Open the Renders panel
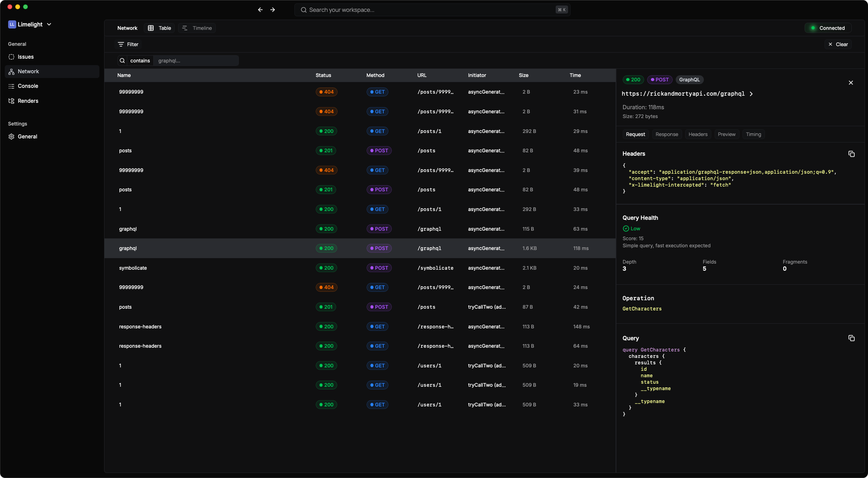 point(28,101)
